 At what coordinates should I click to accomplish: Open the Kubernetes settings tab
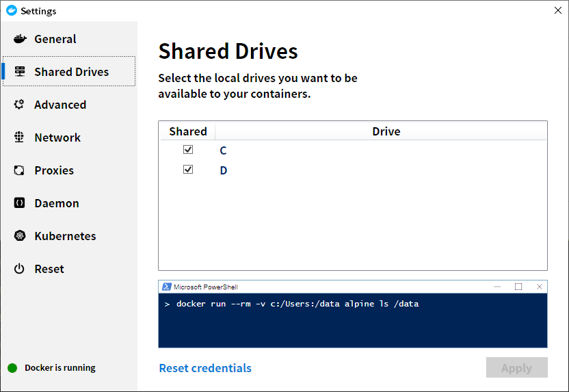pos(66,236)
